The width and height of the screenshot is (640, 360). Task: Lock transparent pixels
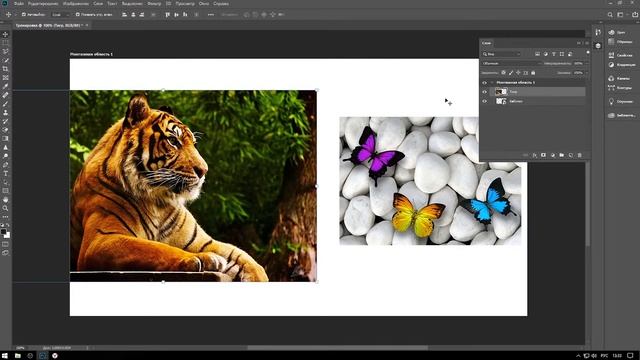click(503, 73)
